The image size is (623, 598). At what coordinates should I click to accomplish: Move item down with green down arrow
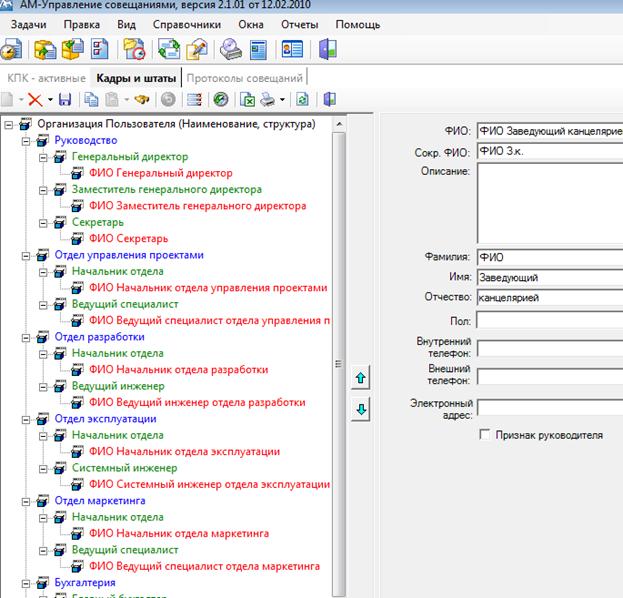point(361,409)
